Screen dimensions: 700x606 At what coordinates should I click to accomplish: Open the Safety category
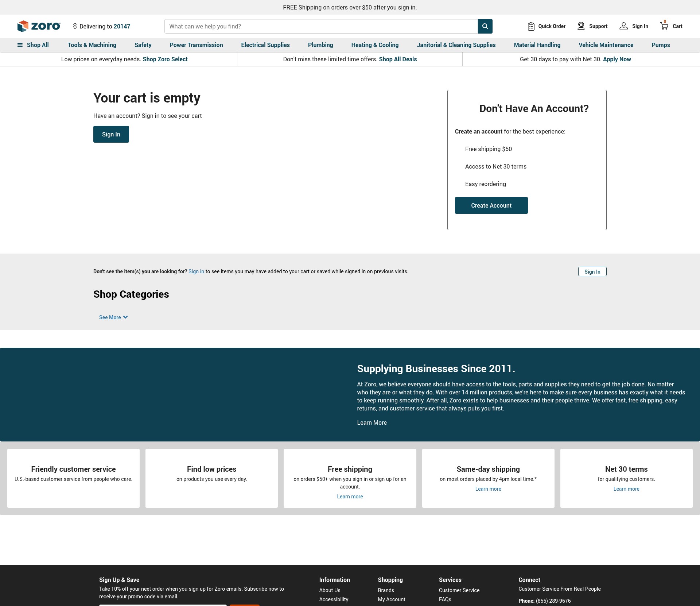point(143,45)
